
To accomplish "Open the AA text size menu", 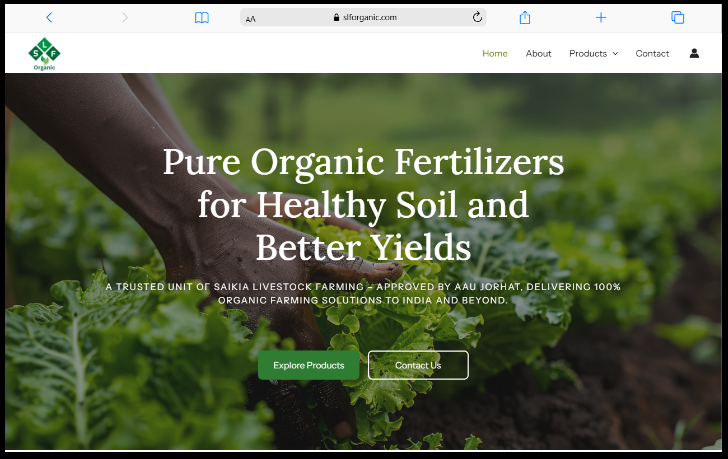I will (x=251, y=18).
